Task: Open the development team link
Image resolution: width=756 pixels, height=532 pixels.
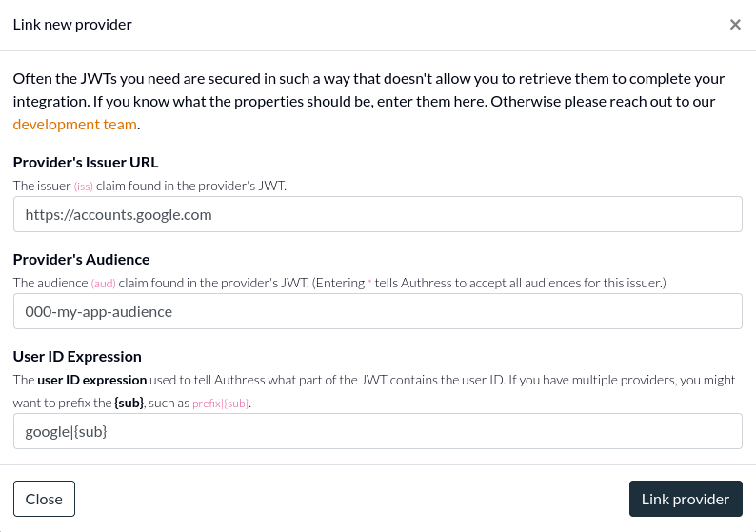Action: point(75,124)
